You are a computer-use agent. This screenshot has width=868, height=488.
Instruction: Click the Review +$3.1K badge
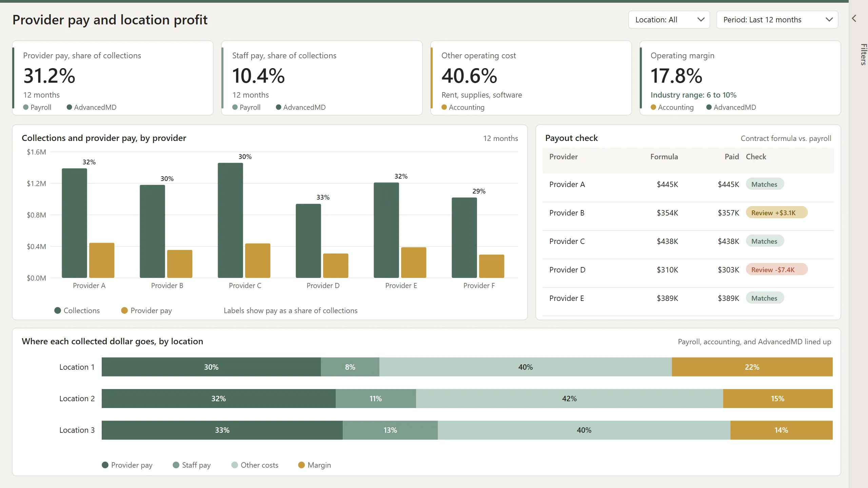point(777,212)
